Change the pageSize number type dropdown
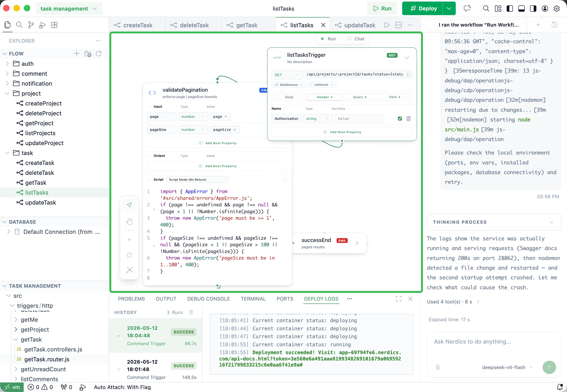This screenshot has height=392, width=567. [193, 130]
